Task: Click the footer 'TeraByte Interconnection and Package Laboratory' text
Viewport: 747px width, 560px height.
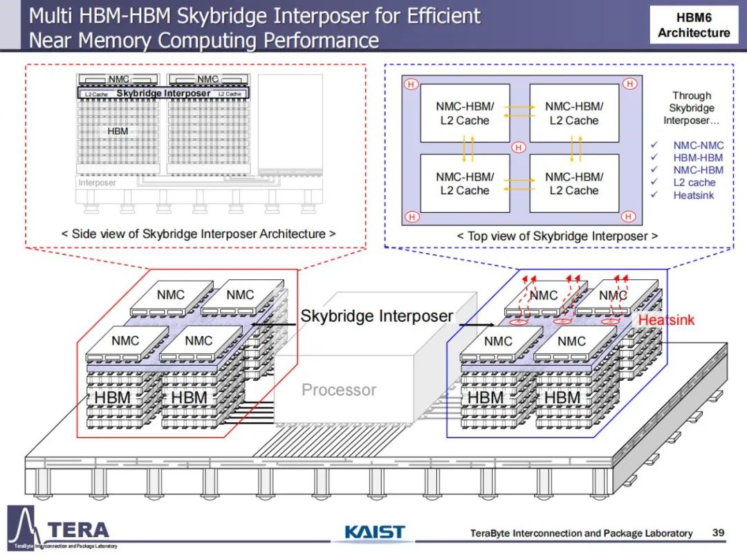Action: [581, 533]
